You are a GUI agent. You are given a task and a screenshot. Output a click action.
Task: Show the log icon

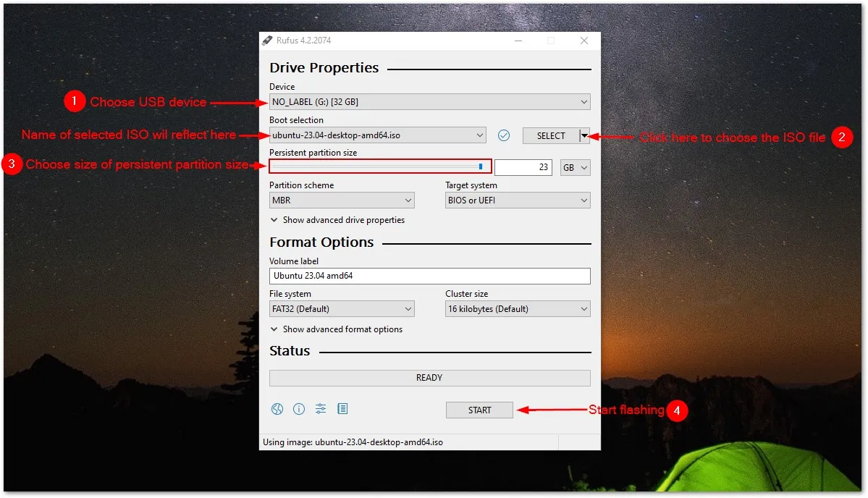pos(342,409)
